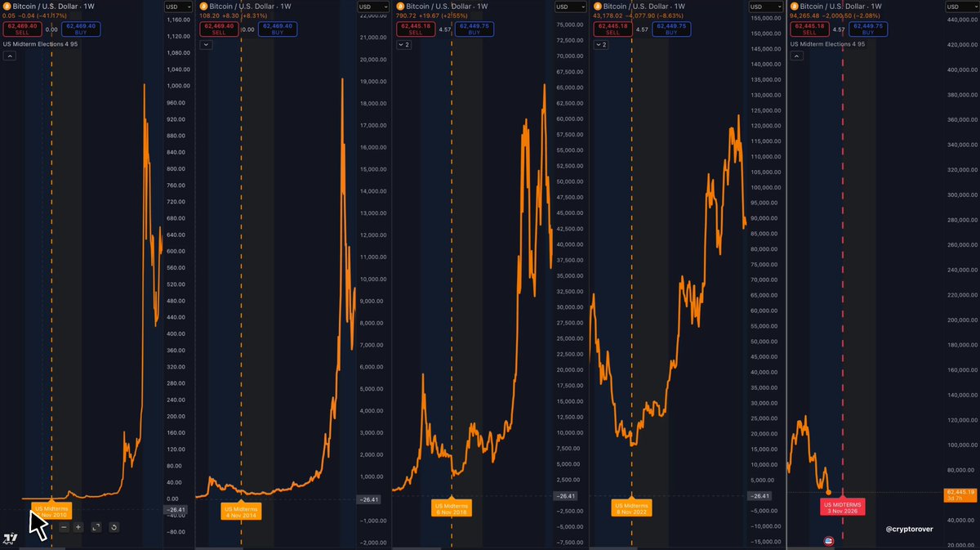Click SELL button on the 2022 midterms chart
The image size is (980, 550).
(x=612, y=29)
